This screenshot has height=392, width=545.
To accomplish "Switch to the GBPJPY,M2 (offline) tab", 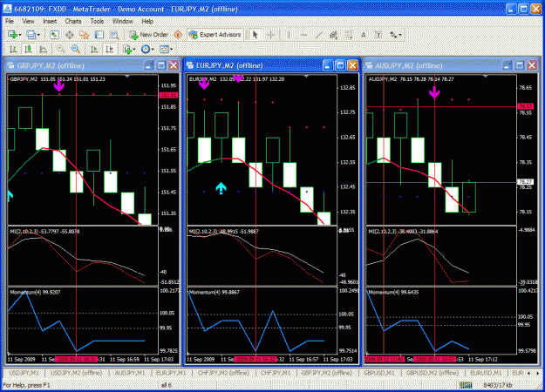I will 326,373.
